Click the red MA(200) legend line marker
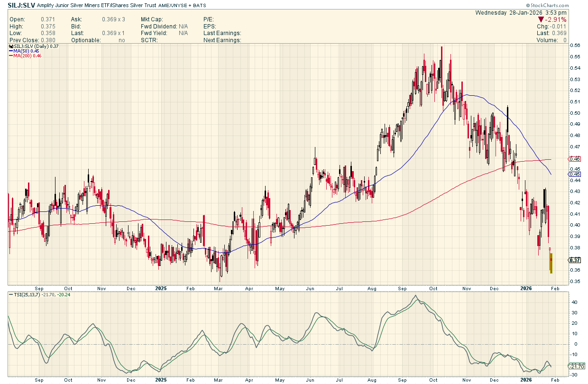588x384 pixels. [x=11, y=56]
